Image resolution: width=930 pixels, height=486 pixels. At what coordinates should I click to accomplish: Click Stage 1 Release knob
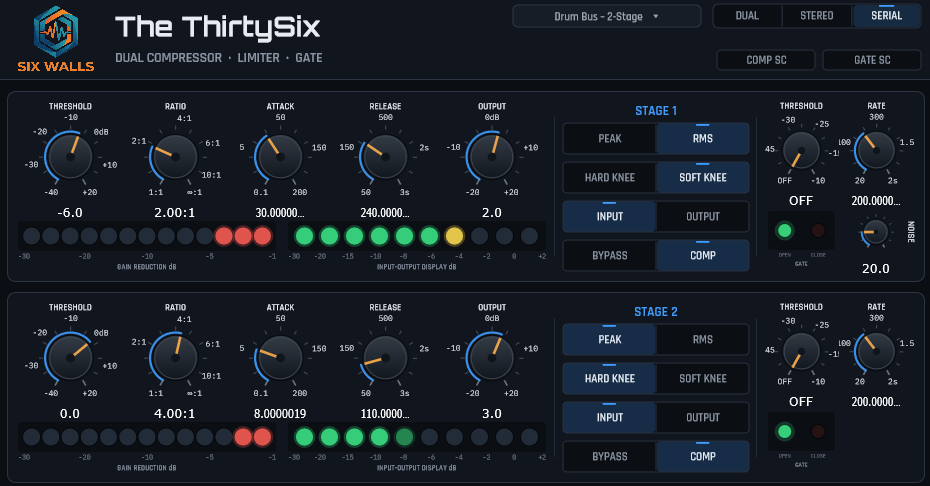[385, 157]
